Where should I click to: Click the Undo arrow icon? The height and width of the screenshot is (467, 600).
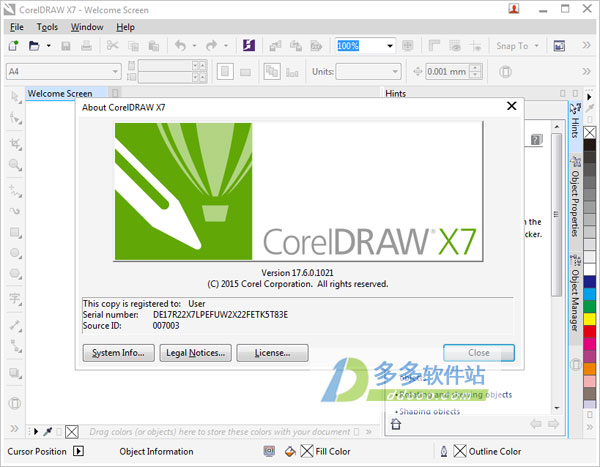click(x=180, y=46)
